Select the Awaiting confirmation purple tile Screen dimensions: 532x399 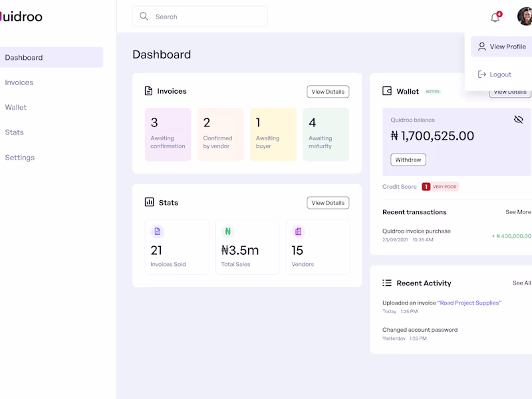point(168,134)
